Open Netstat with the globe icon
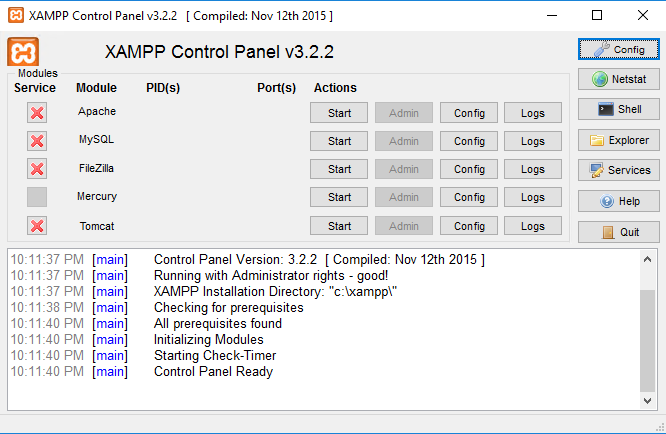Viewport: 666px width, 434px height. [618, 79]
